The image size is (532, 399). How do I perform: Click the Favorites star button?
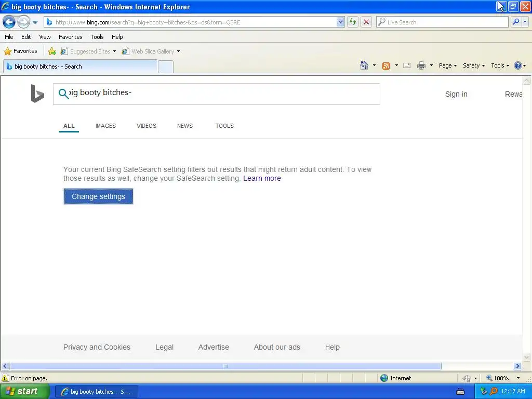point(20,51)
